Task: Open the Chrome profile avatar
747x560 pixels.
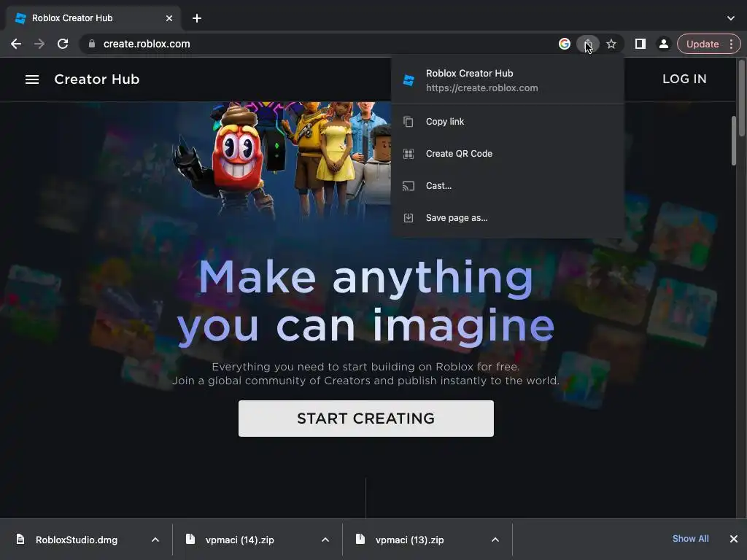Action: pyautogui.click(x=664, y=44)
